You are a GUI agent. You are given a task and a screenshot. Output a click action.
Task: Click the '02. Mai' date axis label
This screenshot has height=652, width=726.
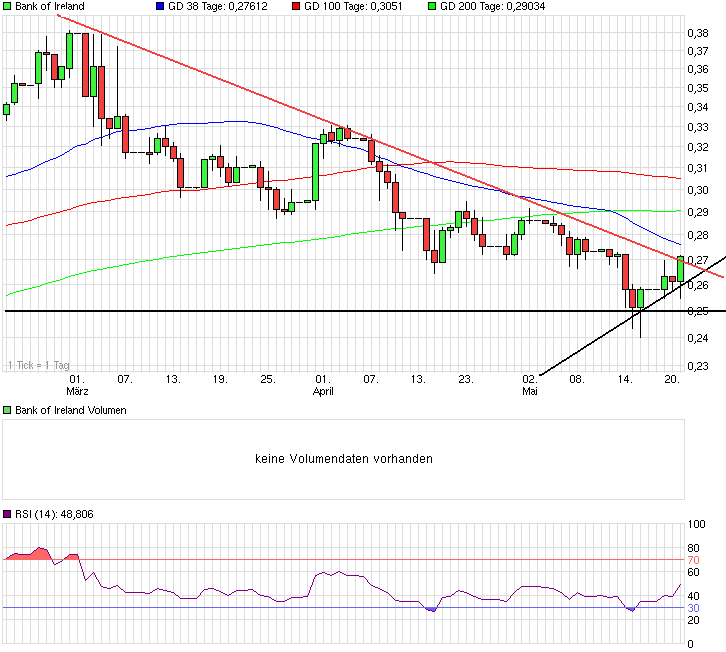click(530, 386)
